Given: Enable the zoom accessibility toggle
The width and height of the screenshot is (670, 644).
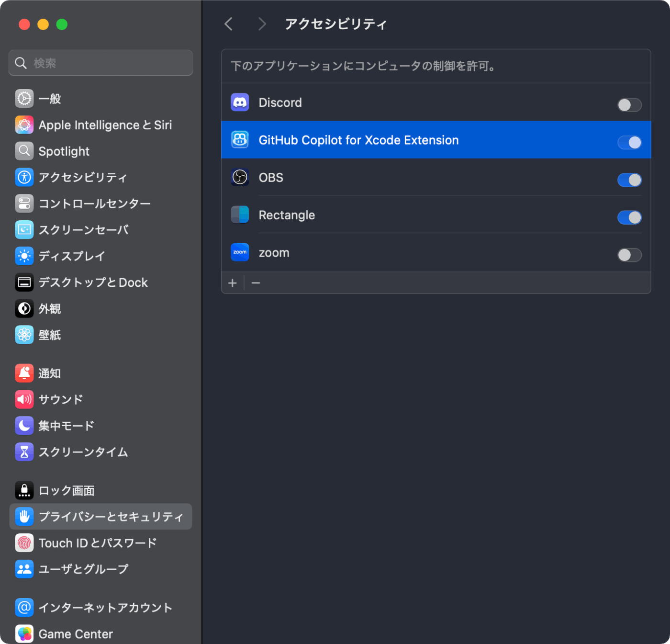Looking at the screenshot, I should [x=629, y=255].
